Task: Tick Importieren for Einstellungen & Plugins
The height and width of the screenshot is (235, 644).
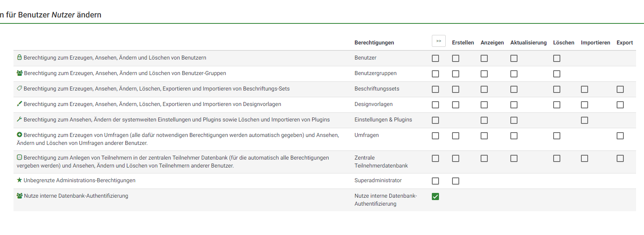Action: tap(585, 120)
